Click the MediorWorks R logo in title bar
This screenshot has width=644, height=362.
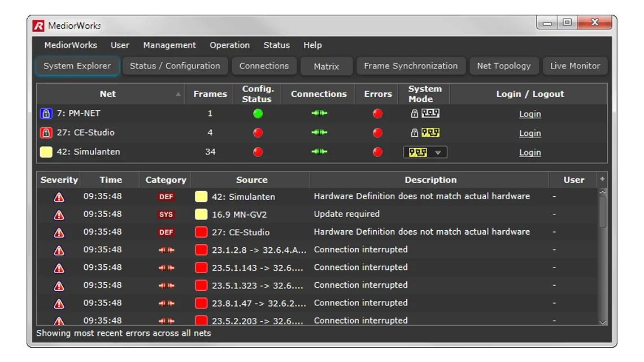[x=38, y=26]
